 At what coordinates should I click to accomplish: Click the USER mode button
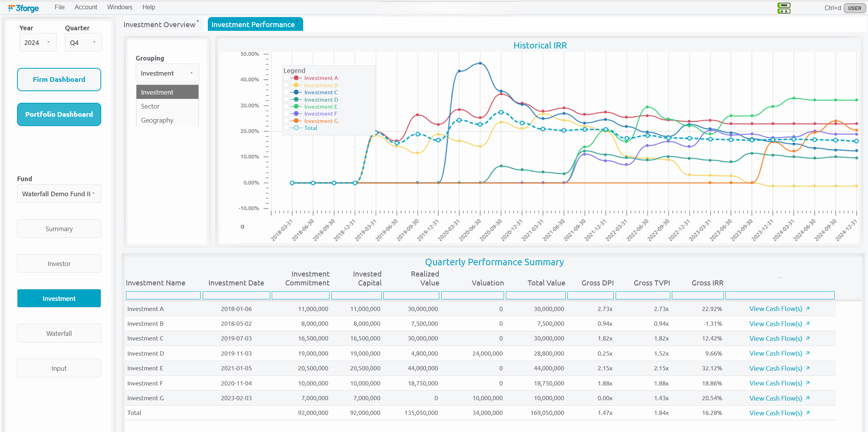pyautogui.click(x=854, y=8)
